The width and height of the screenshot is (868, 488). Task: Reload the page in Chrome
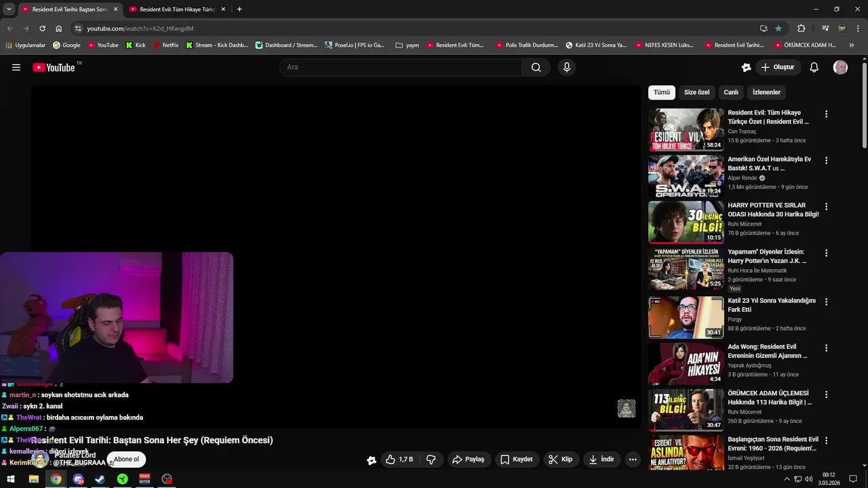click(42, 28)
